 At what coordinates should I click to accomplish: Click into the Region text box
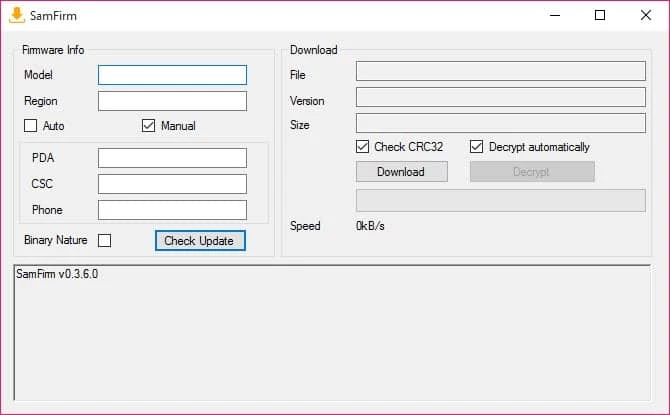172,101
